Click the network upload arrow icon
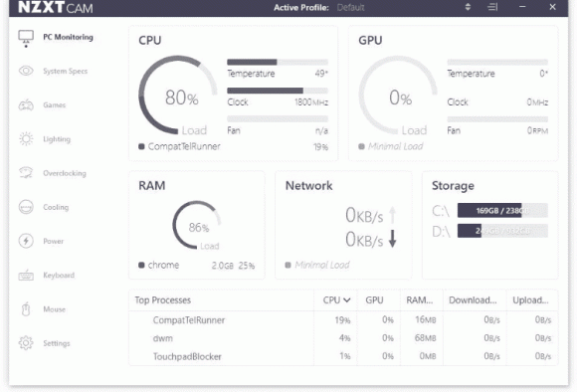Screen dimensions: 577x392 392,215
